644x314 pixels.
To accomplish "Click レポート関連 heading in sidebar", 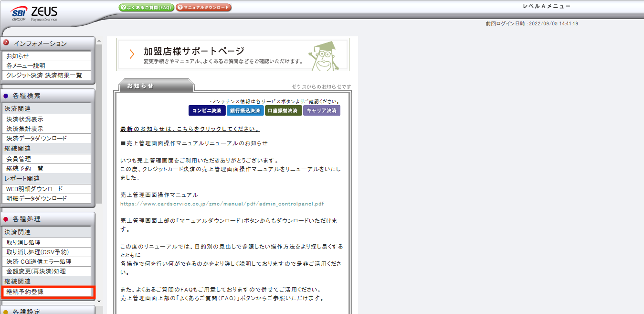I will [46, 179].
